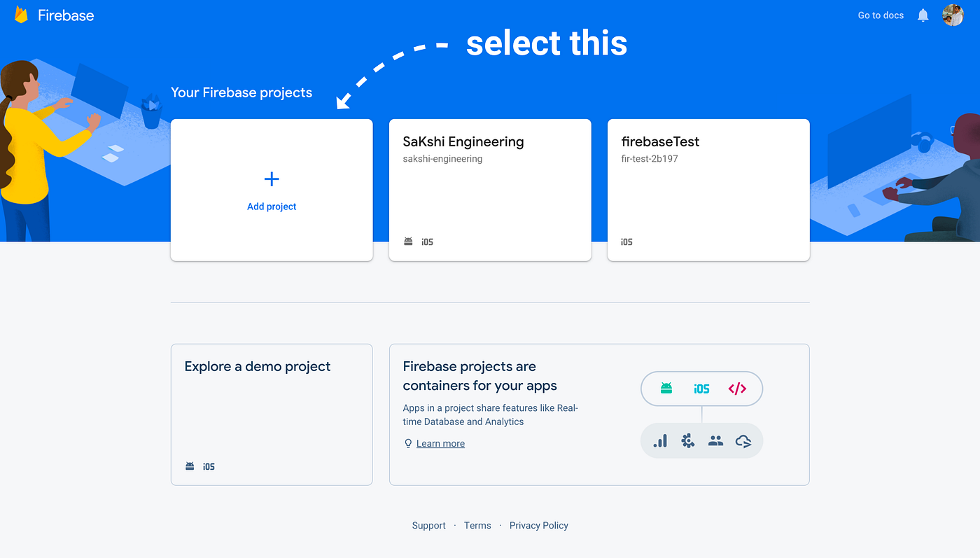980x558 pixels.
Task: Select the iOS icon in the apps container
Action: point(701,389)
